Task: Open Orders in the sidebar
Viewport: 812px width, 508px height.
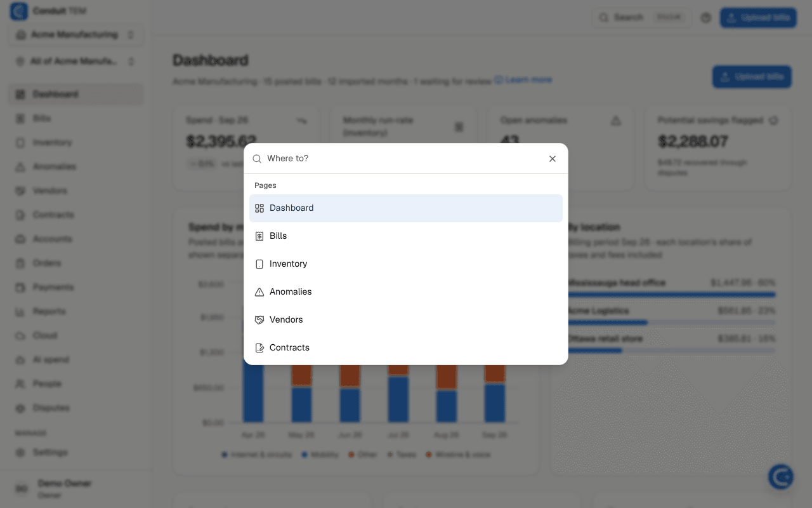Action: pos(75,264)
